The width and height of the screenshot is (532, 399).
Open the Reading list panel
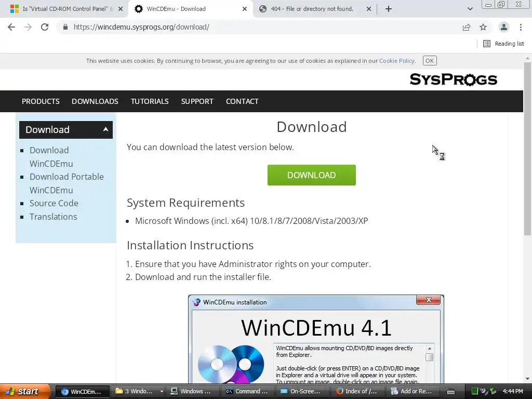point(503,44)
